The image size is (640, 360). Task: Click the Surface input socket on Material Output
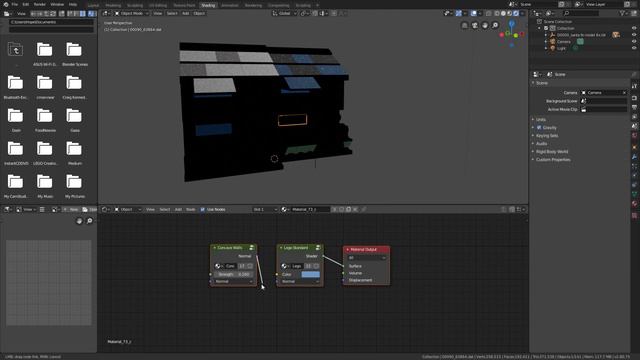pyautogui.click(x=344, y=266)
